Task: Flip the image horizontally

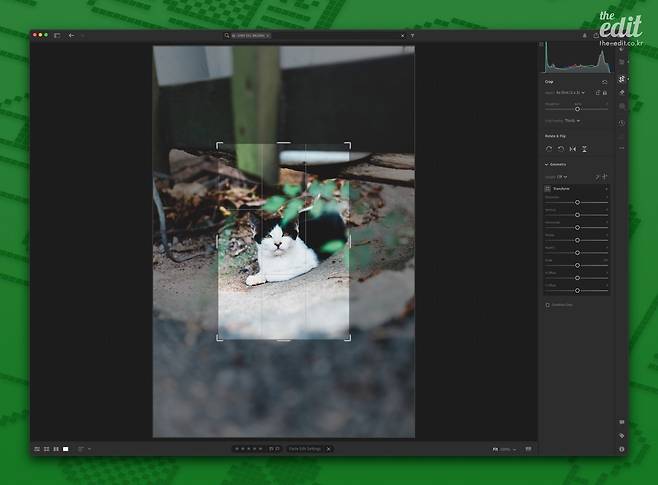Action: 573,148
